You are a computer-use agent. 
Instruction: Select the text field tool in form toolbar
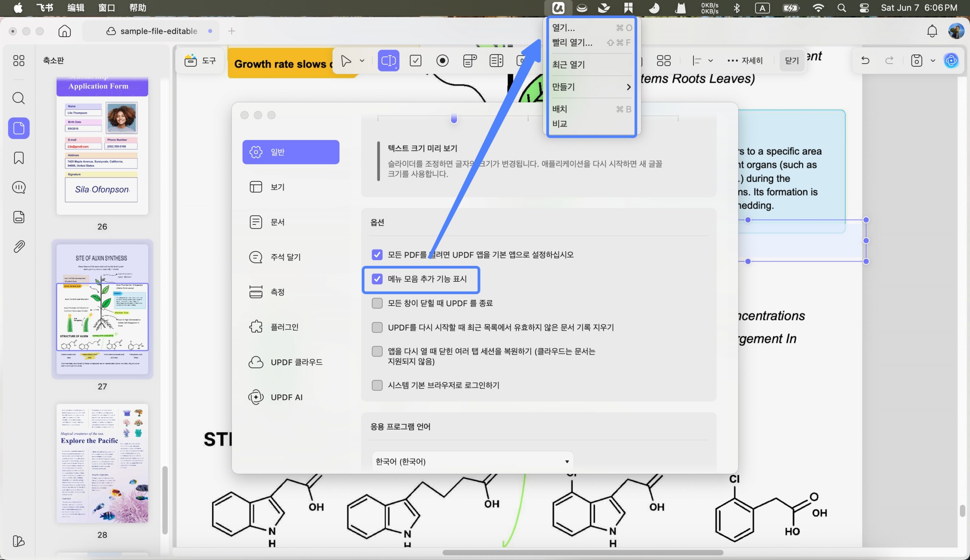point(389,61)
